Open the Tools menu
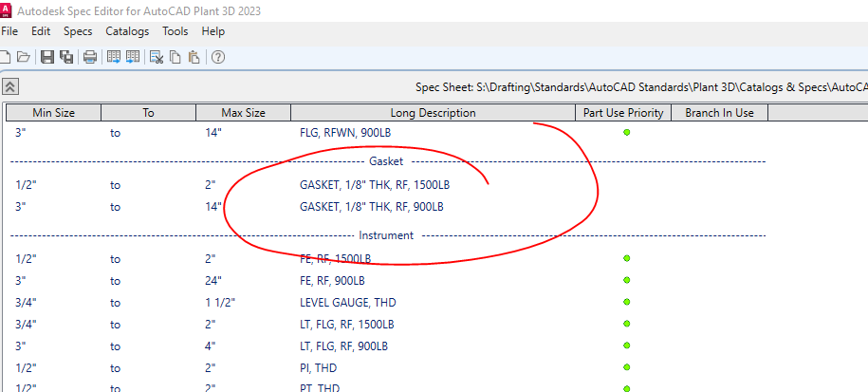This screenshot has height=392, width=868. coord(175,31)
